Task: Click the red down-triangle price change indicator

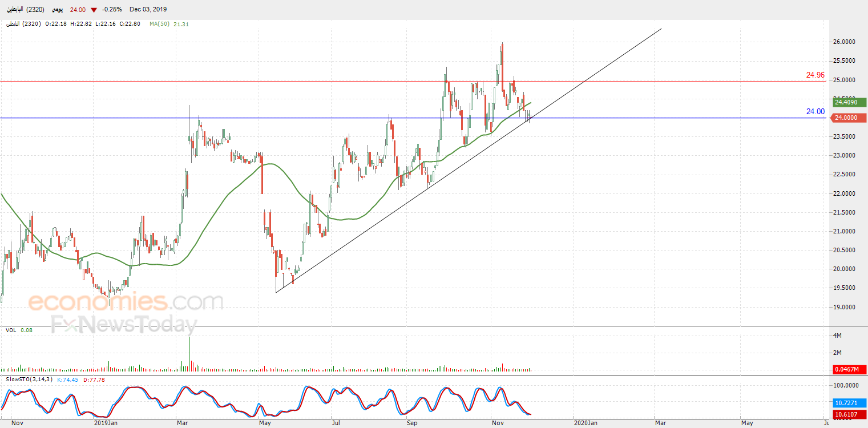Action: (94, 10)
